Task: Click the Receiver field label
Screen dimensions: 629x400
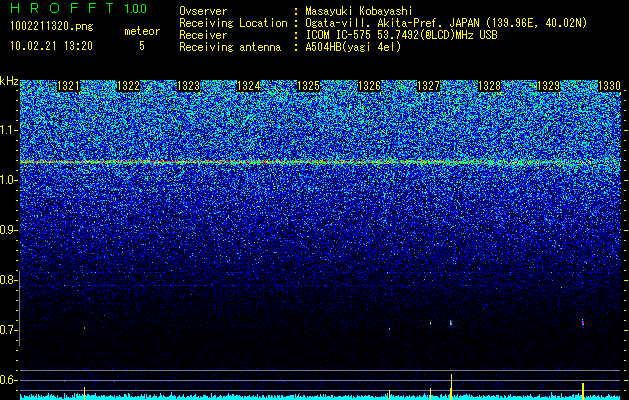Action: click(203, 35)
